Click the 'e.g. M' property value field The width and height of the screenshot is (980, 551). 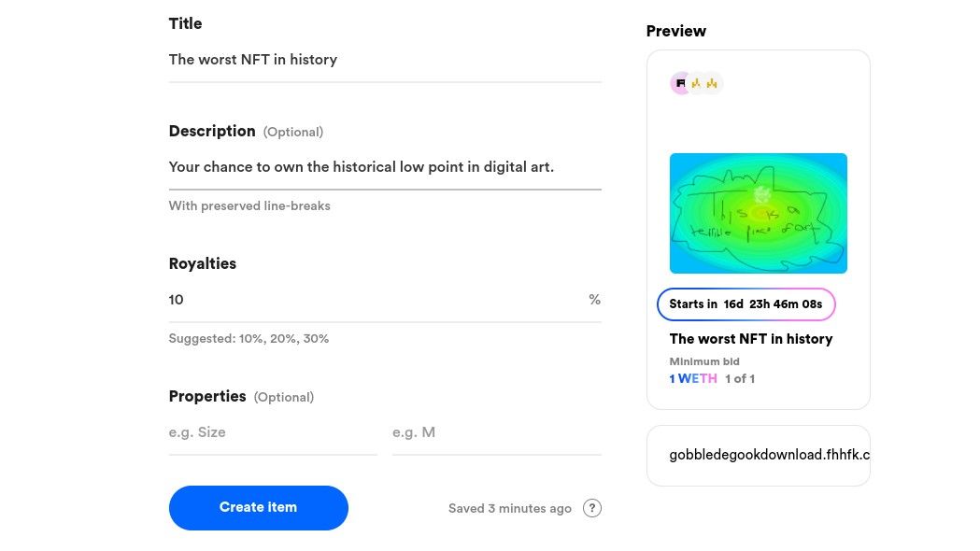pos(495,431)
